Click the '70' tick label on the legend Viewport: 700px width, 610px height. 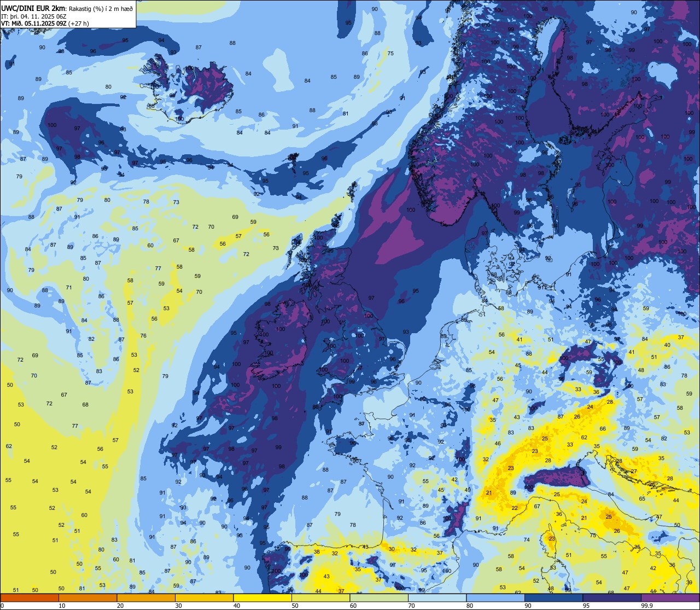(411, 606)
